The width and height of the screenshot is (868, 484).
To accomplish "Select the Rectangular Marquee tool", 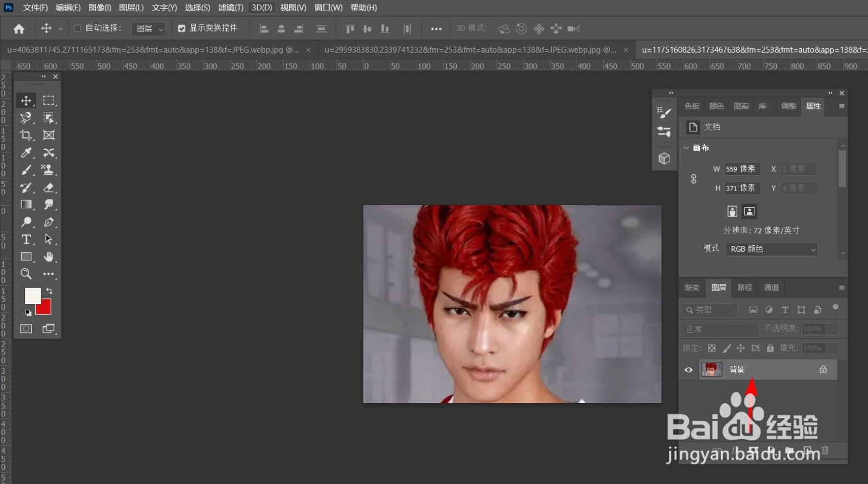I will [49, 100].
